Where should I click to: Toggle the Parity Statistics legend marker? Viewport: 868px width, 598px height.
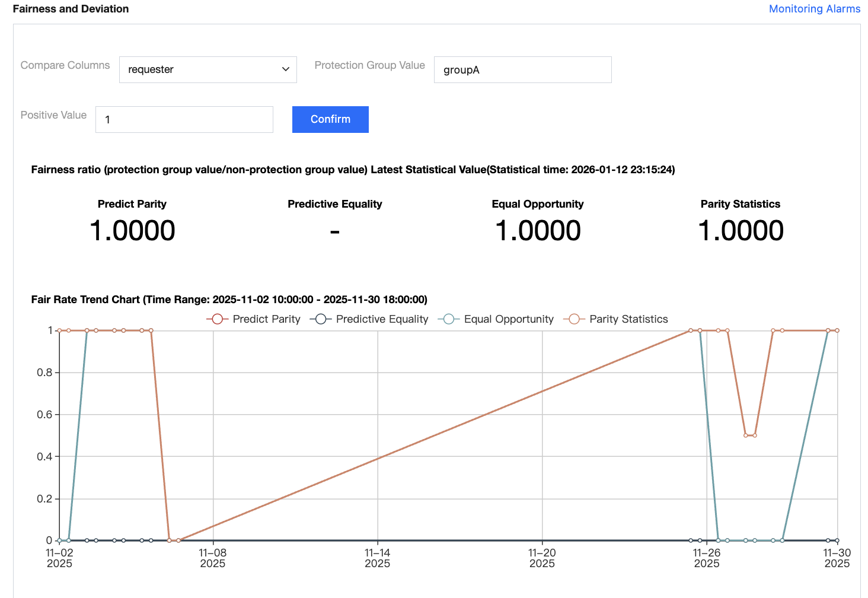574,319
